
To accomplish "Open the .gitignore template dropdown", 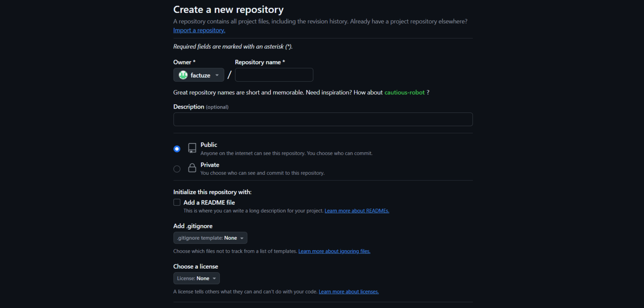I will point(210,238).
